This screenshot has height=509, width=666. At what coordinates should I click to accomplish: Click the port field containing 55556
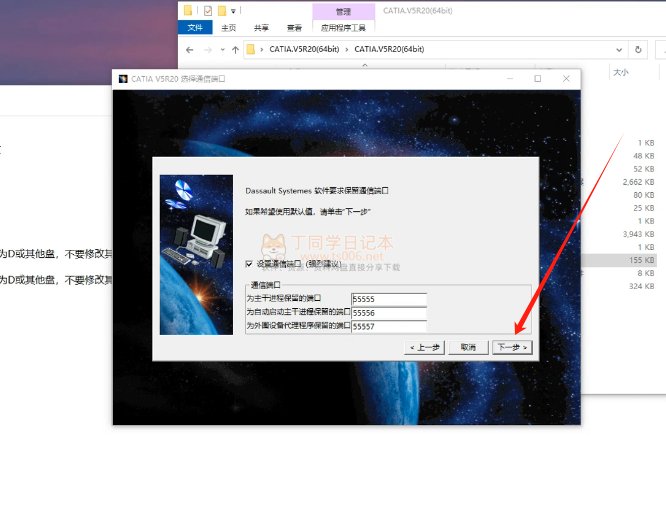pyautogui.click(x=389, y=313)
